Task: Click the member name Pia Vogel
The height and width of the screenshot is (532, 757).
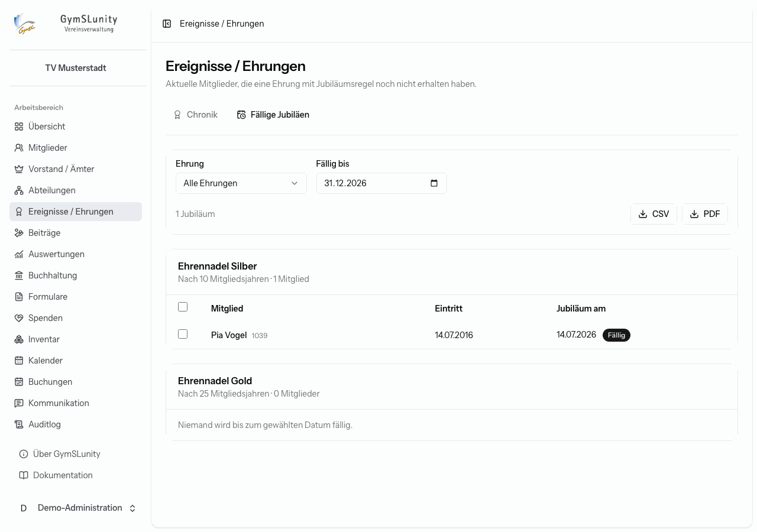Action: click(x=229, y=335)
